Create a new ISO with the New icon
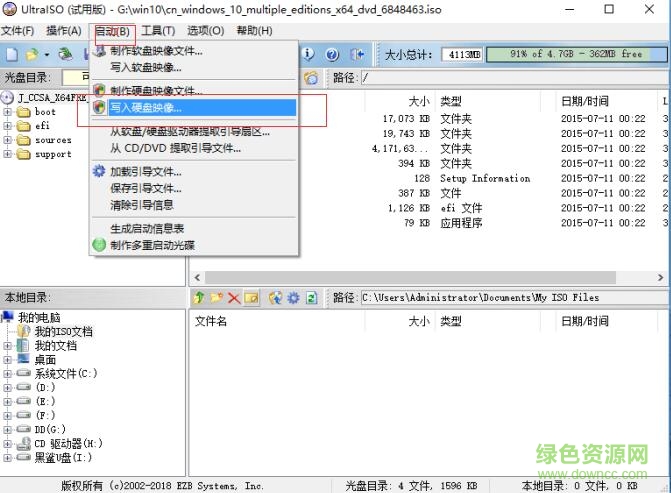Image resolution: width=671 pixels, height=493 pixels. point(12,54)
